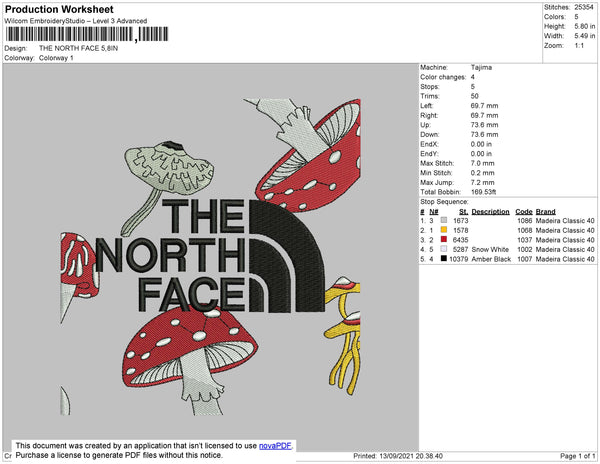The width and height of the screenshot is (600, 464).
Task: Select the 'Production Worksheet' title
Action: click(59, 9)
